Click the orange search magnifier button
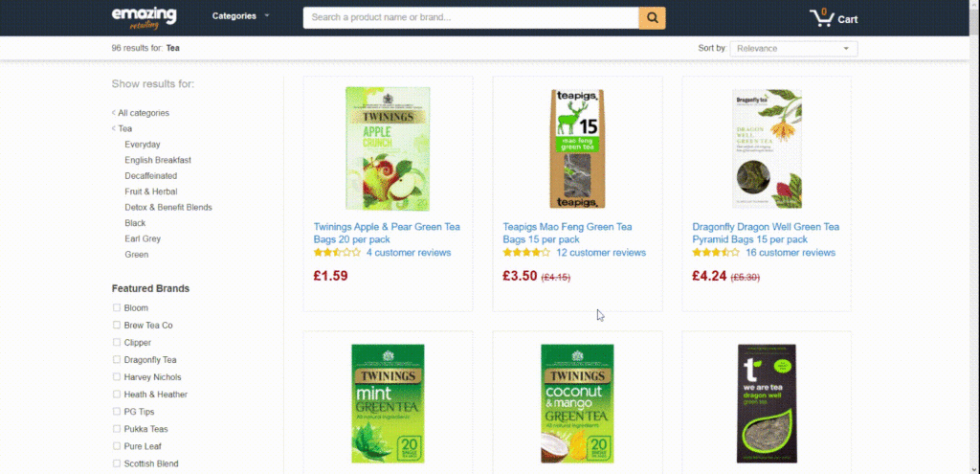980x474 pixels. click(x=652, y=17)
